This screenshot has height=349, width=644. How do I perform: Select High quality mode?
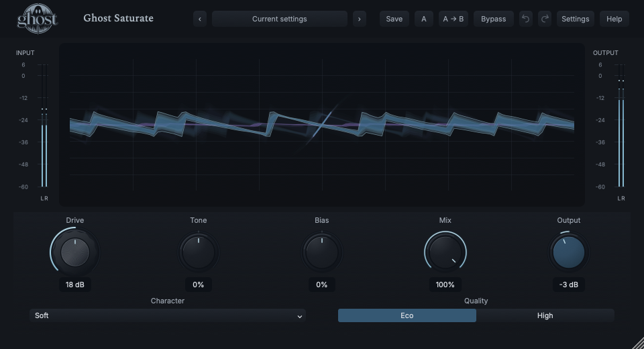pos(545,315)
